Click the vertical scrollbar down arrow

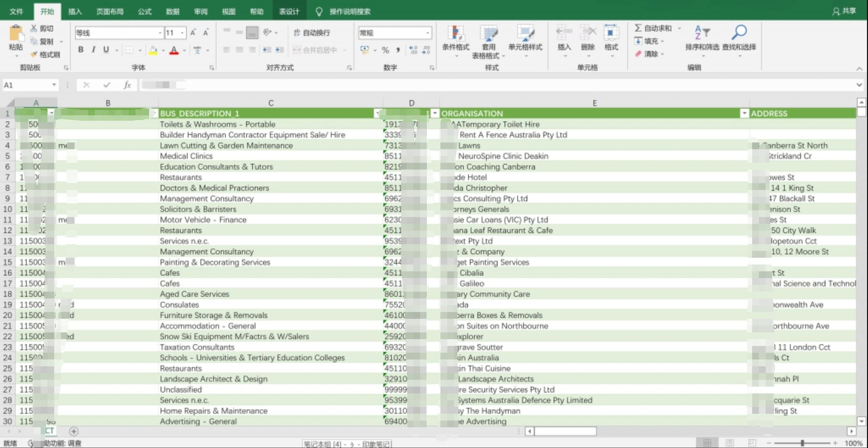(862, 421)
